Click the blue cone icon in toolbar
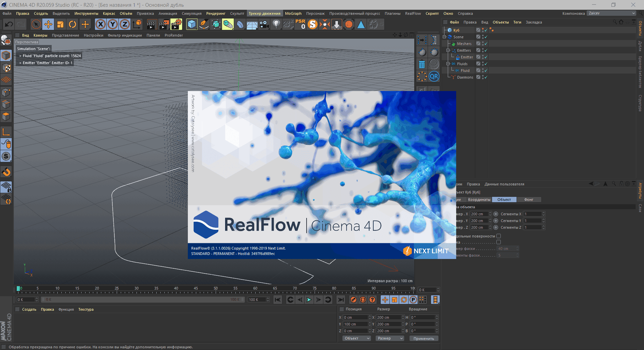The height and width of the screenshot is (350, 644). point(361,24)
